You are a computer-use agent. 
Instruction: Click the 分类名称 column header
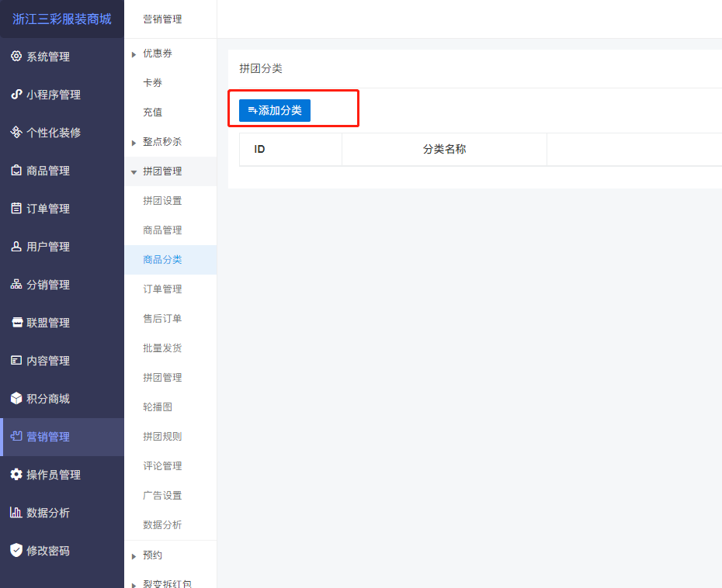click(x=444, y=149)
